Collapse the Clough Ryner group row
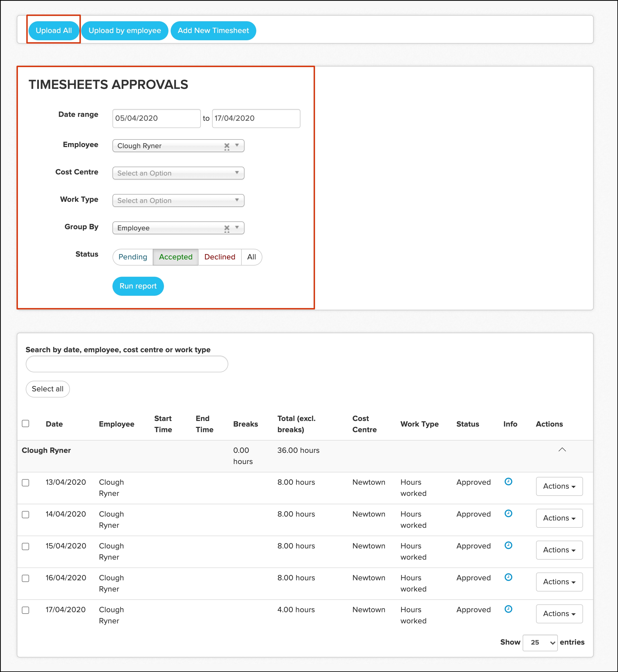Image resolution: width=618 pixels, height=672 pixels. (x=562, y=450)
